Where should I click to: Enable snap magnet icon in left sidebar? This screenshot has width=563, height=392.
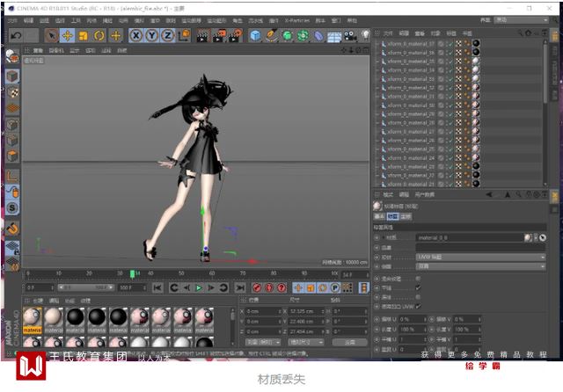(12, 229)
